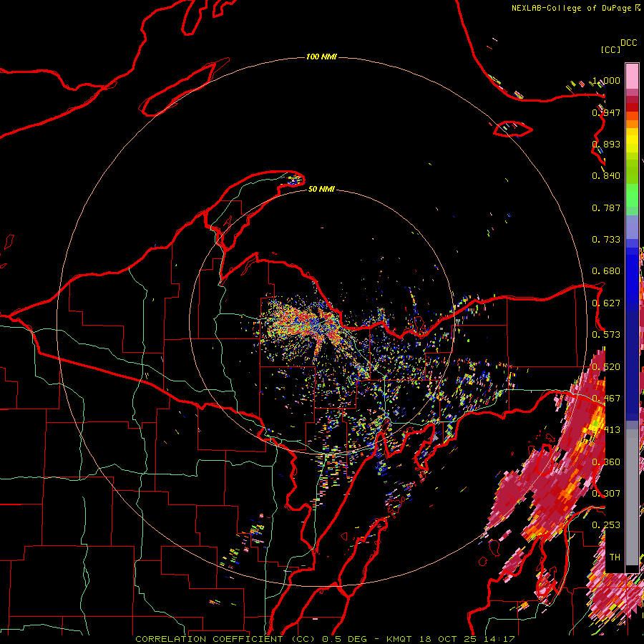Image resolution: width=644 pixels, height=644 pixels.
Task: Click the 14:17 timestamp in the caption
Action: (x=499, y=639)
